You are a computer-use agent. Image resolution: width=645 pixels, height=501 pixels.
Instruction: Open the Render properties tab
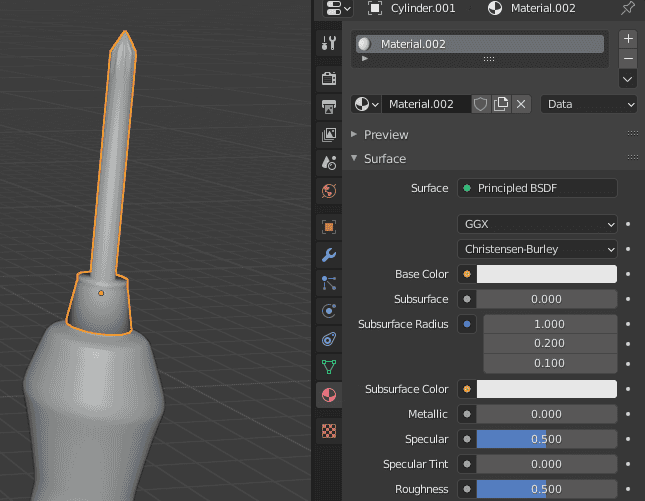pyautogui.click(x=329, y=78)
